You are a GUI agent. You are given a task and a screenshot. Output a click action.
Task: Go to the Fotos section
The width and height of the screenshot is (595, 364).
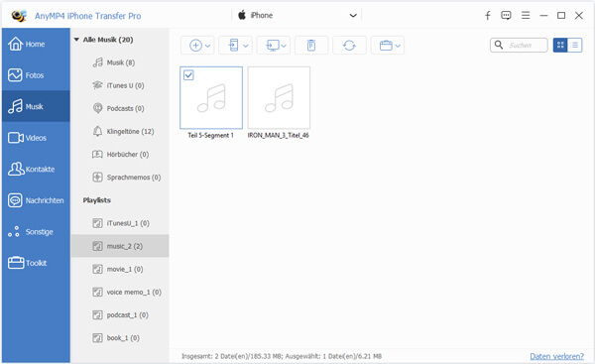click(36, 75)
